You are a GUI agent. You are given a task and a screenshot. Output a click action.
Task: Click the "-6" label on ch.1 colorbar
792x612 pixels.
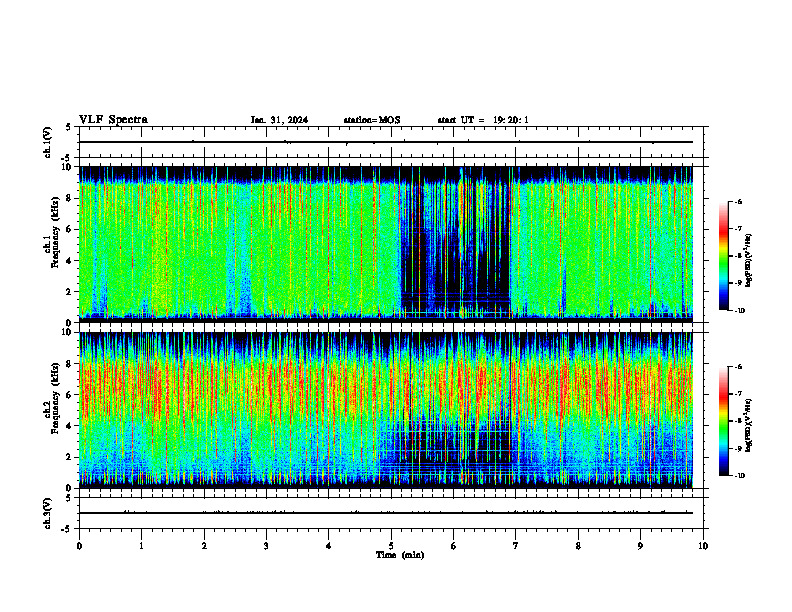pos(738,201)
